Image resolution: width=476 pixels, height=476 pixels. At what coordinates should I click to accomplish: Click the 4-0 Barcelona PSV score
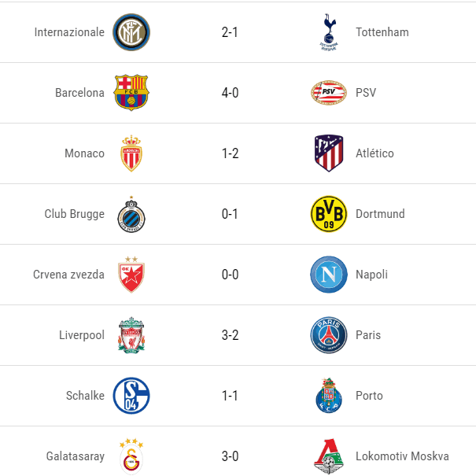230,93
